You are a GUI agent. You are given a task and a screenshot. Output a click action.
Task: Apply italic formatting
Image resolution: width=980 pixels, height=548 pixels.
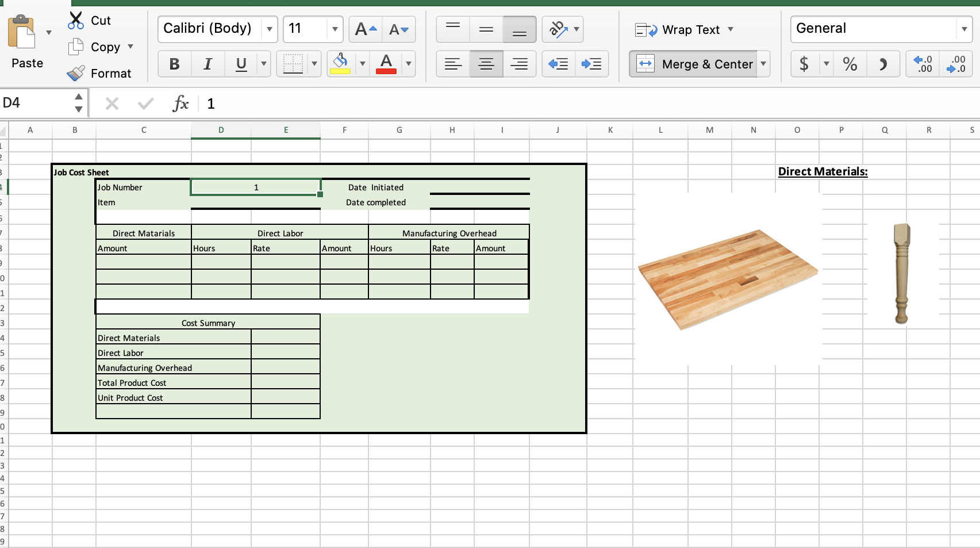click(x=207, y=64)
